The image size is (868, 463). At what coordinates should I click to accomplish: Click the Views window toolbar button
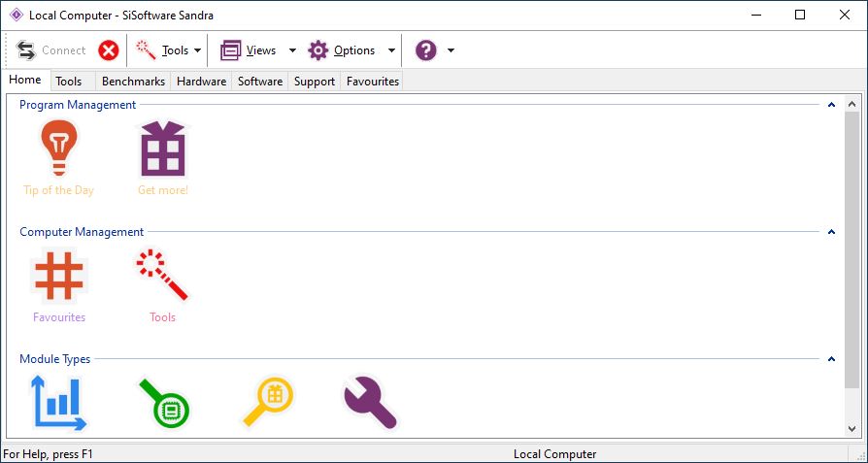coord(248,50)
